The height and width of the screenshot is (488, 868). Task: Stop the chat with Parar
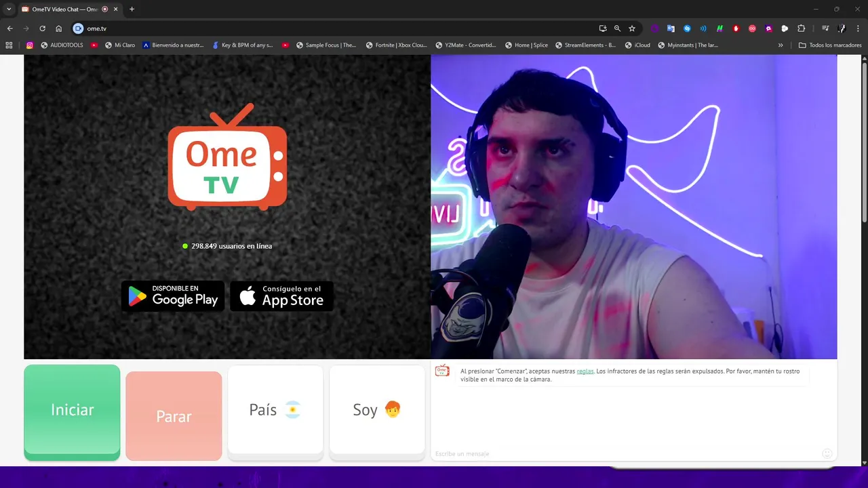pyautogui.click(x=174, y=415)
